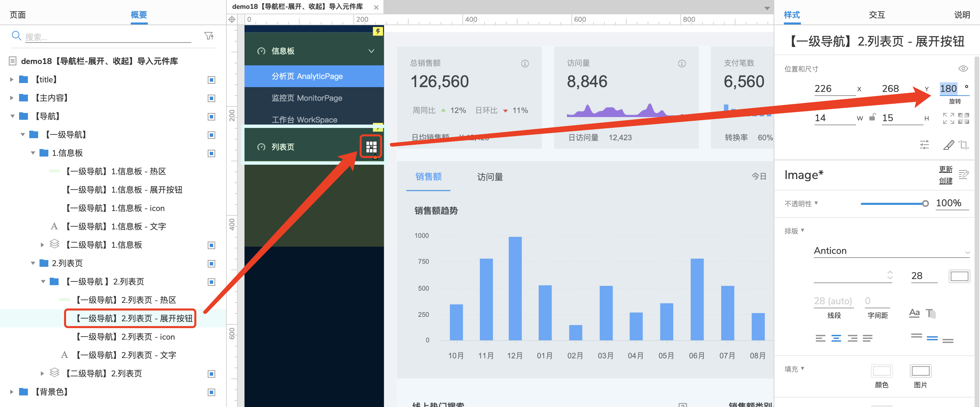Image resolution: width=980 pixels, height=407 pixels.
Task: Open the 交互 tab
Action: click(x=876, y=15)
